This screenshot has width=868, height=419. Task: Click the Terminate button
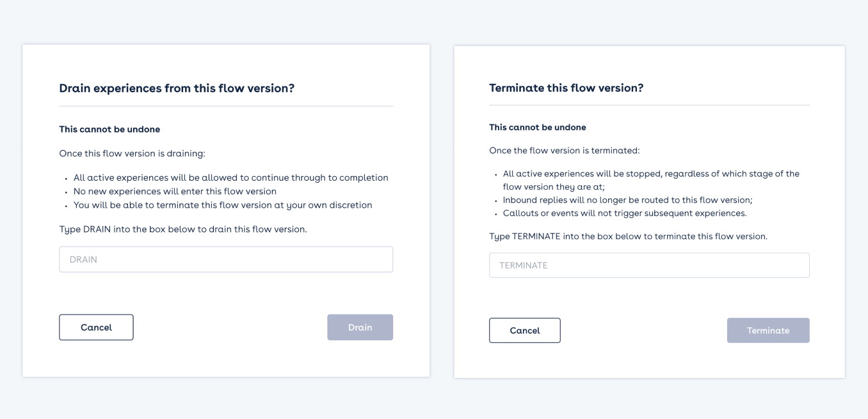coord(768,331)
